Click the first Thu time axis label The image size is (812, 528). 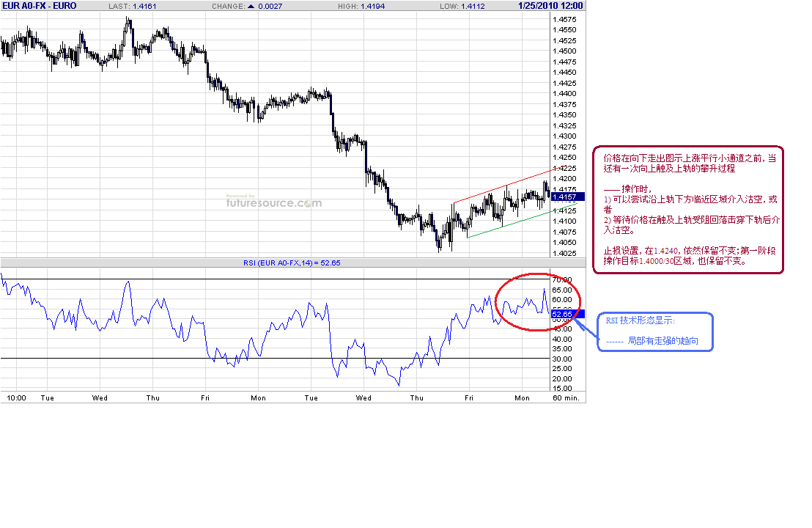tap(152, 398)
